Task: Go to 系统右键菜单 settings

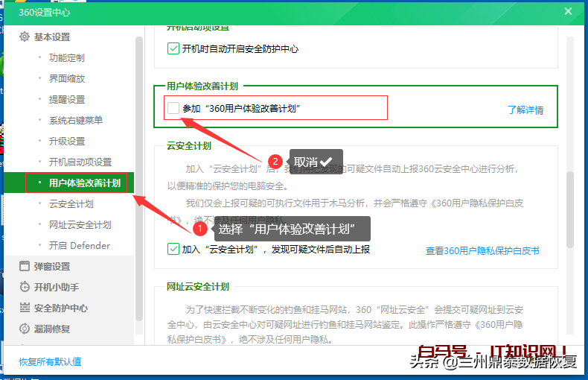Action: (76, 120)
